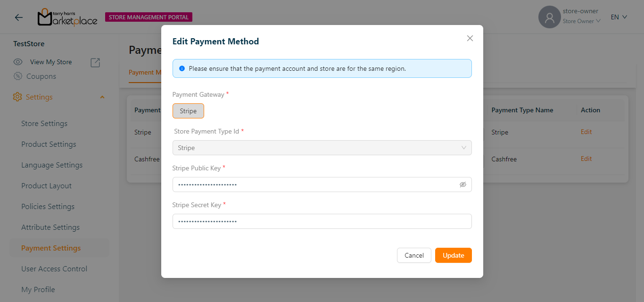Click the store-owner avatar icon
644x302 pixels.
pyautogui.click(x=549, y=17)
